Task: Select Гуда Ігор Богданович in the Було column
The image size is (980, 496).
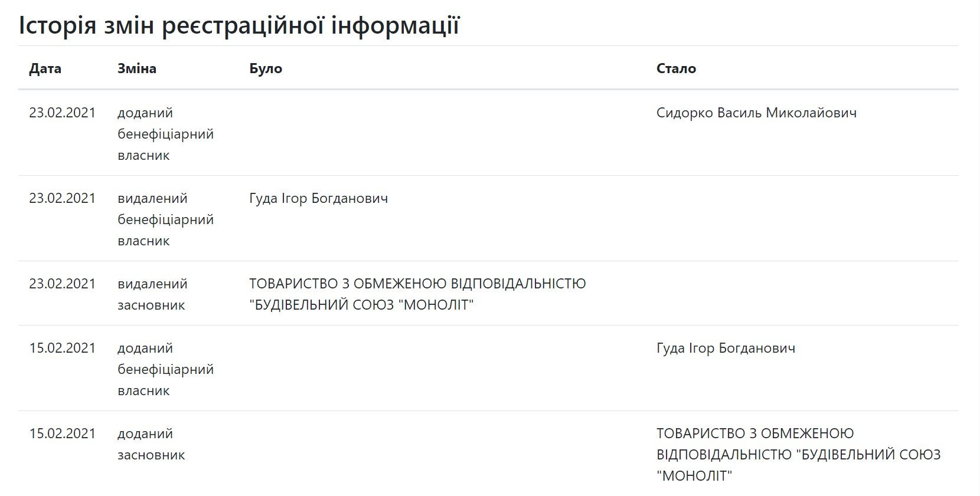Action: [318, 198]
